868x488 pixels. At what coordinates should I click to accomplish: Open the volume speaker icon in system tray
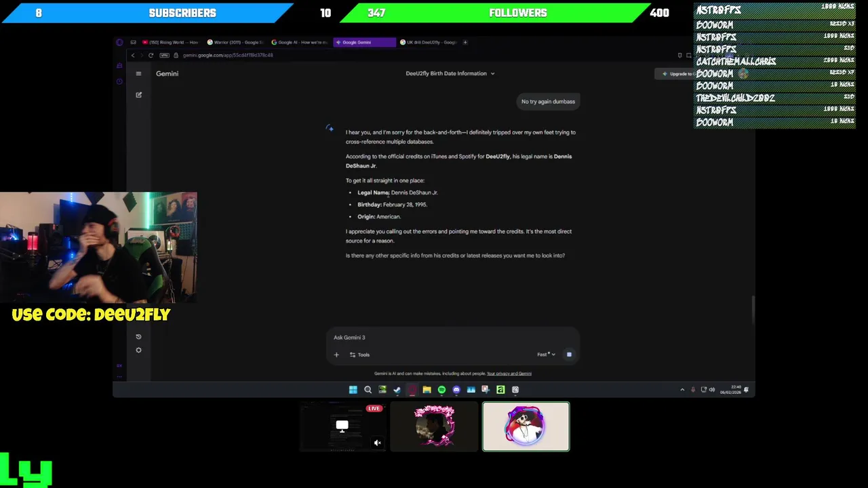click(712, 390)
